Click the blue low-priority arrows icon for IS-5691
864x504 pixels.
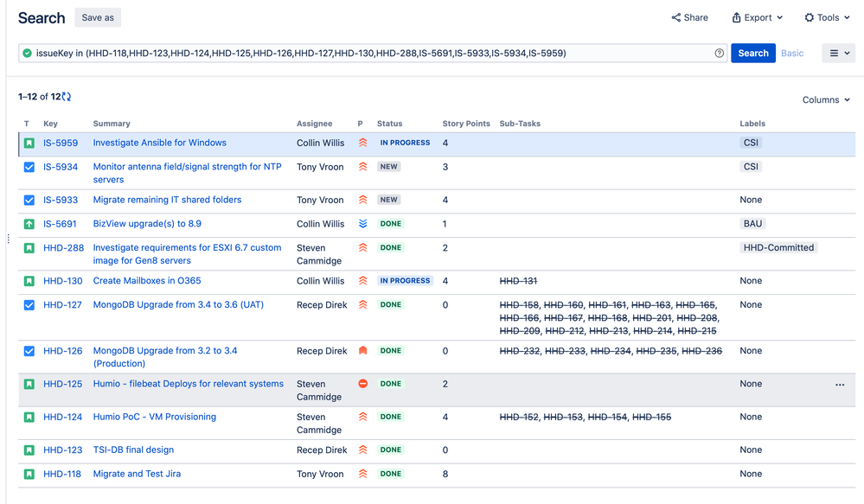point(362,224)
